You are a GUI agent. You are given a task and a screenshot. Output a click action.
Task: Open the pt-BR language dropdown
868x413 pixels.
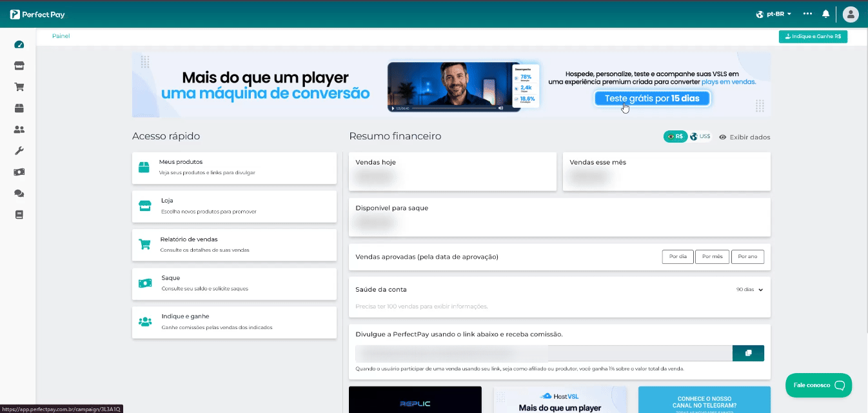coord(773,14)
